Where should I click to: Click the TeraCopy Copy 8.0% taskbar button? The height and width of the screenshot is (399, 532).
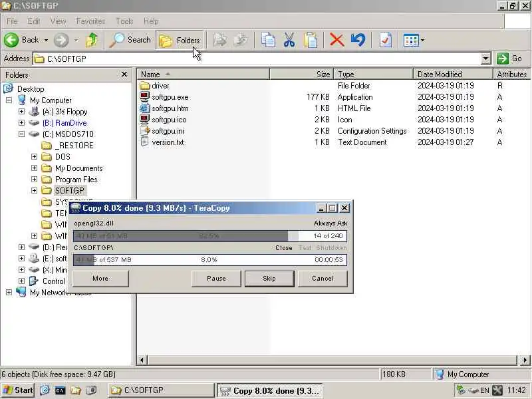(x=269, y=390)
